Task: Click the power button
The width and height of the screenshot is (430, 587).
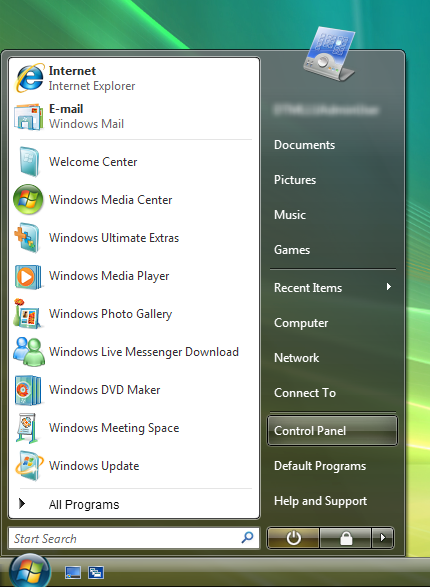Action: (293, 538)
